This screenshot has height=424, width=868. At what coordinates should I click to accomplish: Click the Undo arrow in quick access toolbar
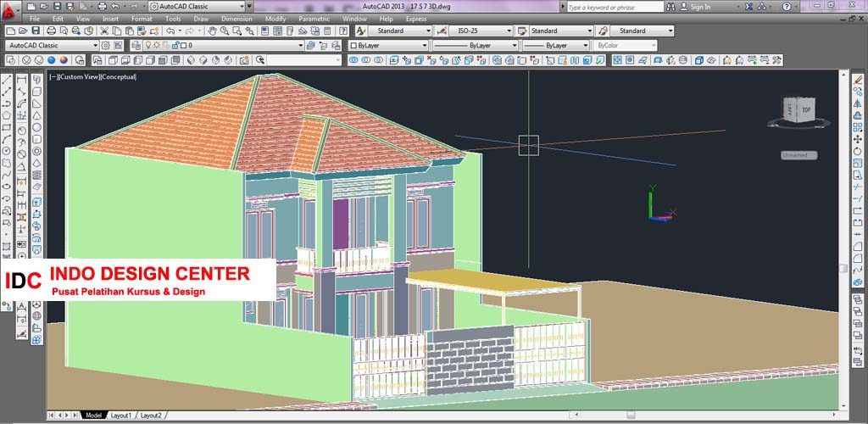coord(114,7)
